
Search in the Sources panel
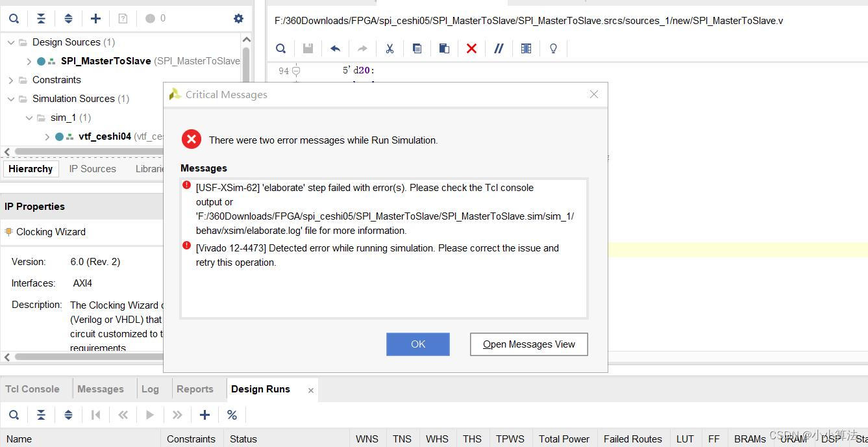click(14, 18)
